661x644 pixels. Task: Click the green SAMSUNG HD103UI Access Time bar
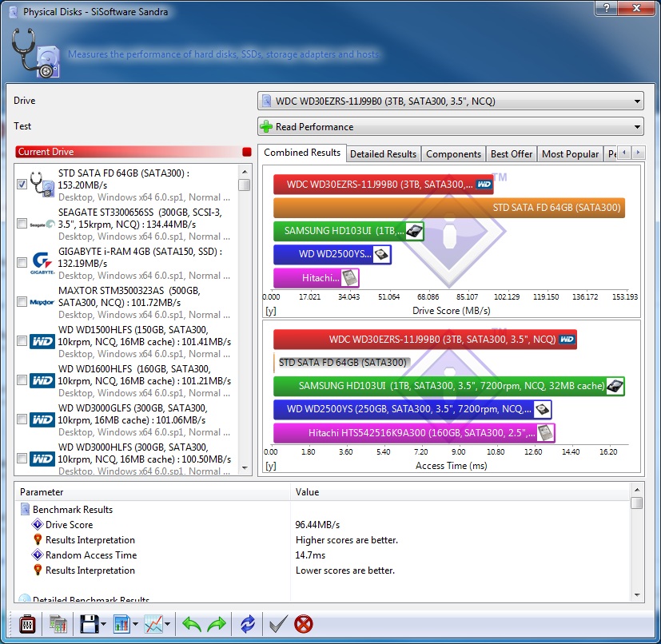tap(449, 386)
